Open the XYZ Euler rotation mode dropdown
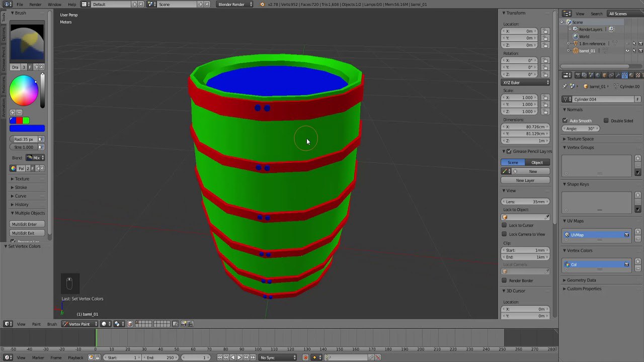644x362 pixels. (x=525, y=82)
